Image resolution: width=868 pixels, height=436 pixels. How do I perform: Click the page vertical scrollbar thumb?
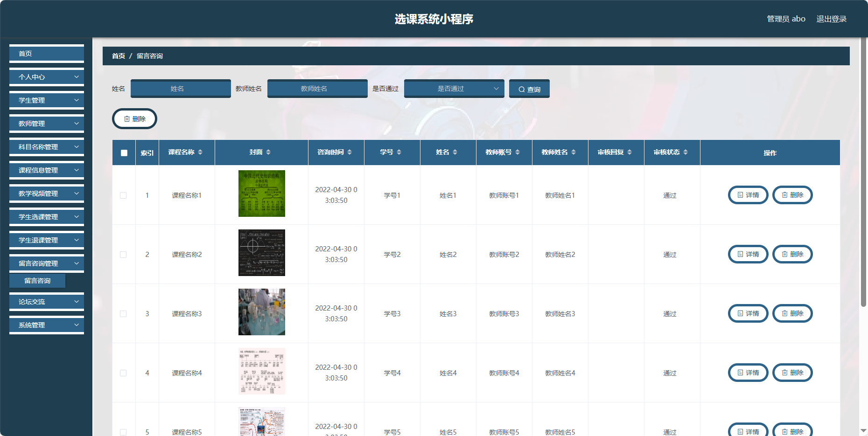[863, 173]
